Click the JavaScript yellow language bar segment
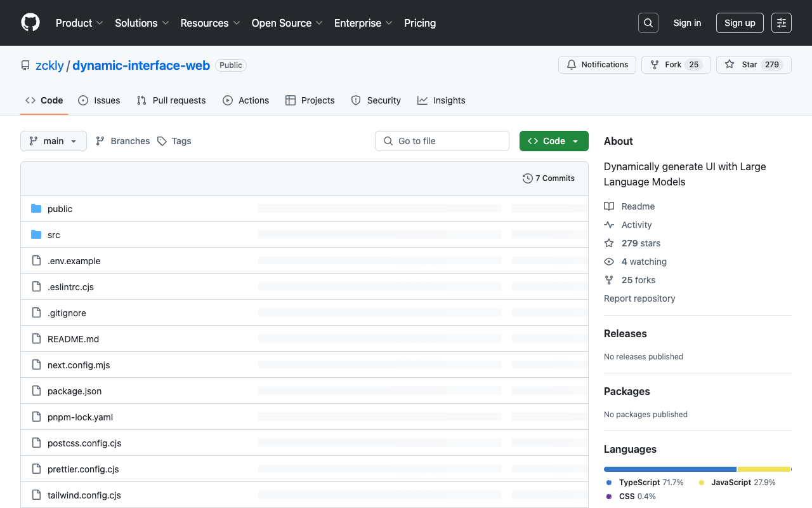Screen dimensions: 812x508 tap(764, 469)
